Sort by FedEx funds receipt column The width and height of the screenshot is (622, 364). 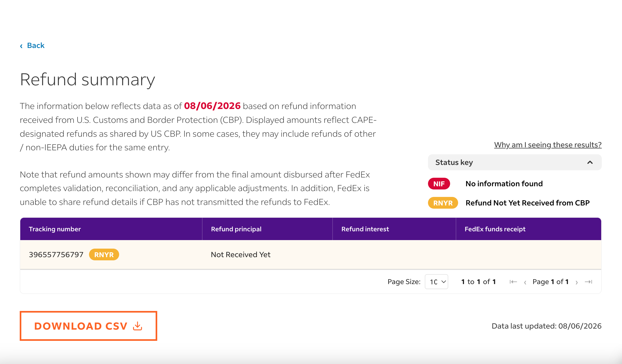coord(495,229)
